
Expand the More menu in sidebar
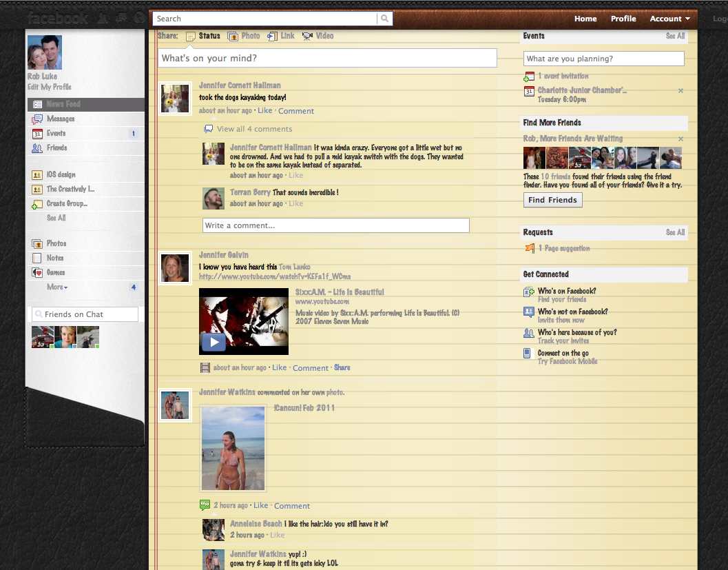(57, 287)
